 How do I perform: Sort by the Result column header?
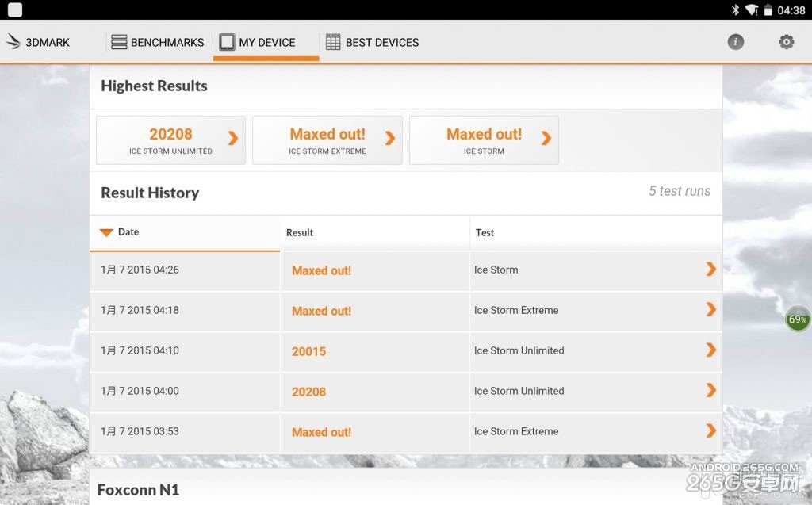[x=300, y=232]
